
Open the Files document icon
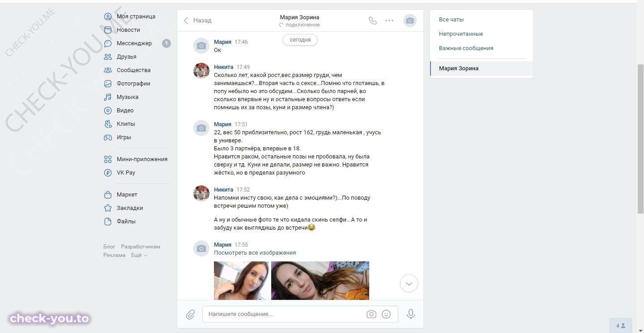pos(108,222)
